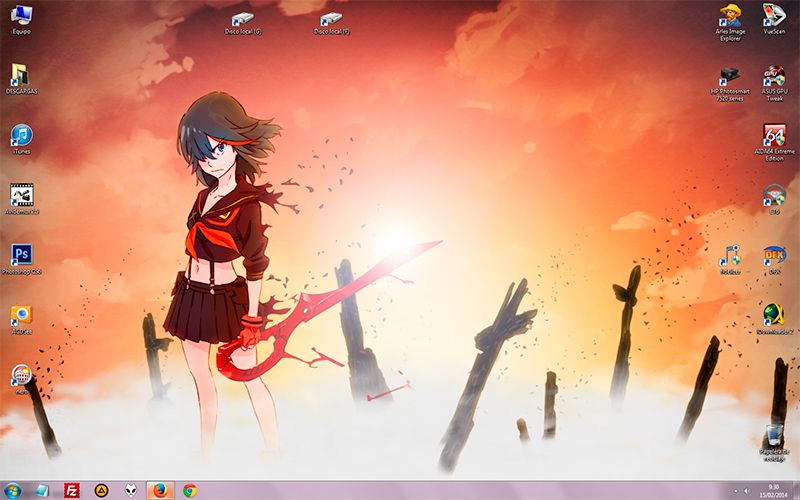Viewport: 800px width, 500px height.
Task: Open the taskbar clock and date
Action: [775, 491]
